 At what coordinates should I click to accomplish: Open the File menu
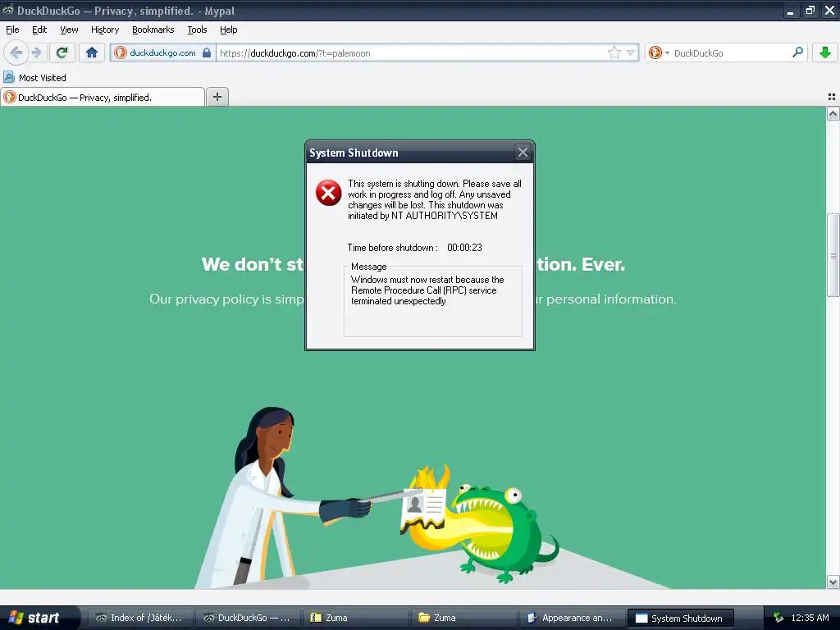coord(12,30)
